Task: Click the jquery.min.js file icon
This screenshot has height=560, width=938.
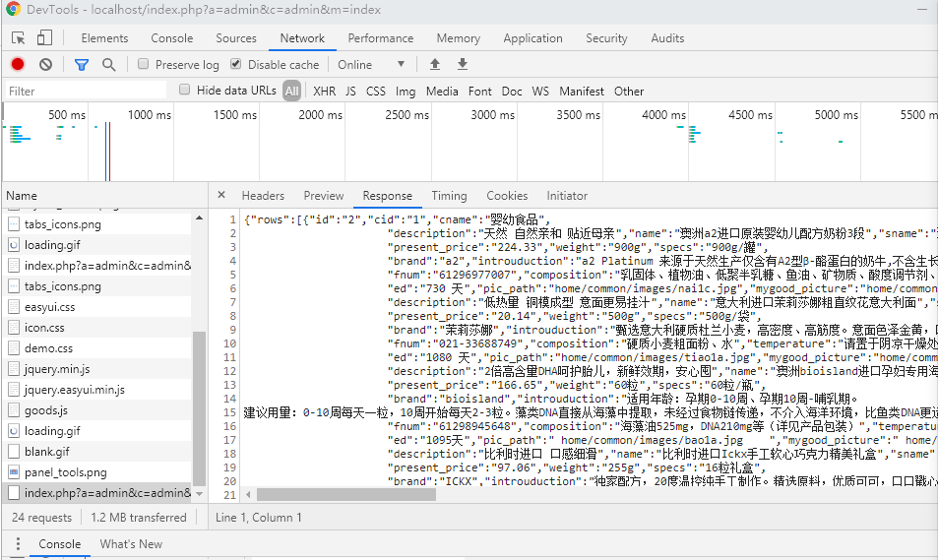Action: click(x=13, y=369)
